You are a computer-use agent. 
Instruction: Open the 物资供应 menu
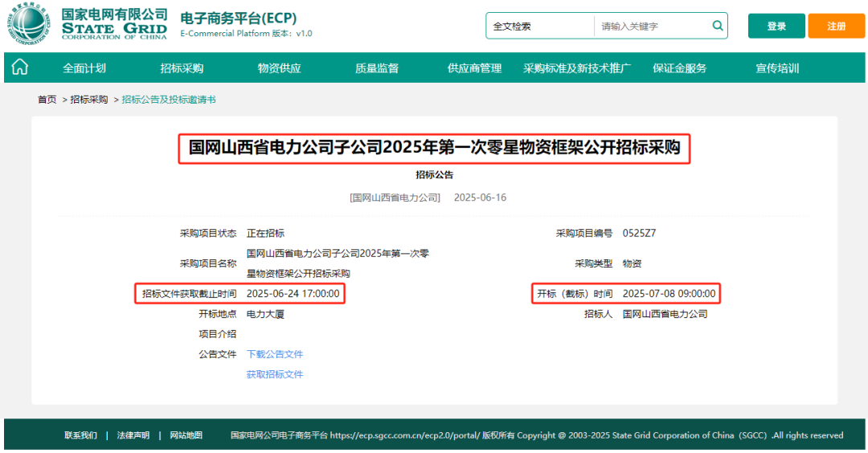[x=279, y=68]
